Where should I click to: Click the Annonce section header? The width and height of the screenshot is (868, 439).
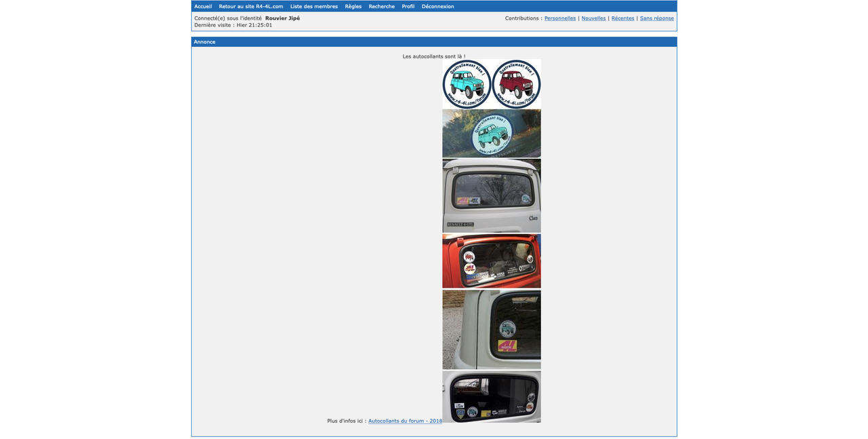pos(434,42)
